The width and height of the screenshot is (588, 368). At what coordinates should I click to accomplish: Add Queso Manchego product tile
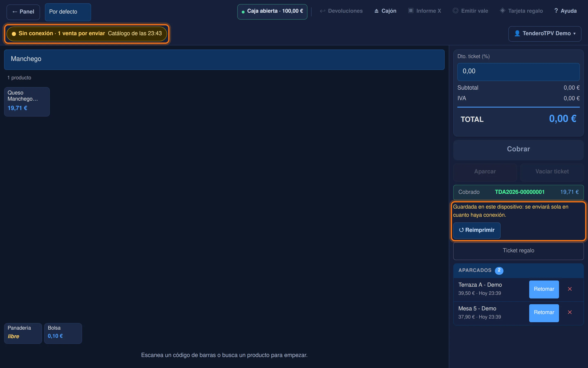click(27, 102)
